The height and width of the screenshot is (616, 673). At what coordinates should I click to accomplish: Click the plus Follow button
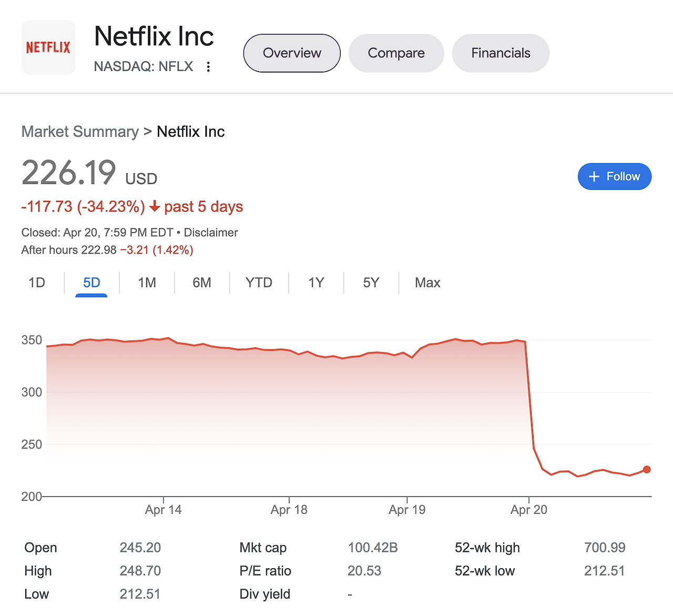click(614, 176)
